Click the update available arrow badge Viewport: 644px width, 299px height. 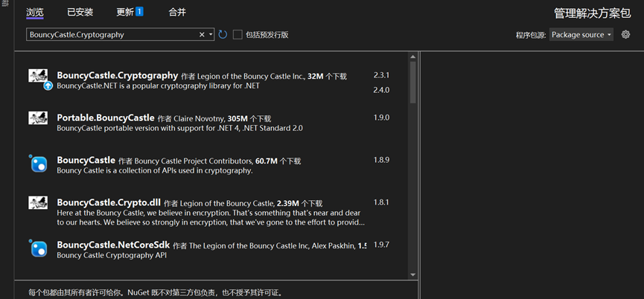coord(48,86)
